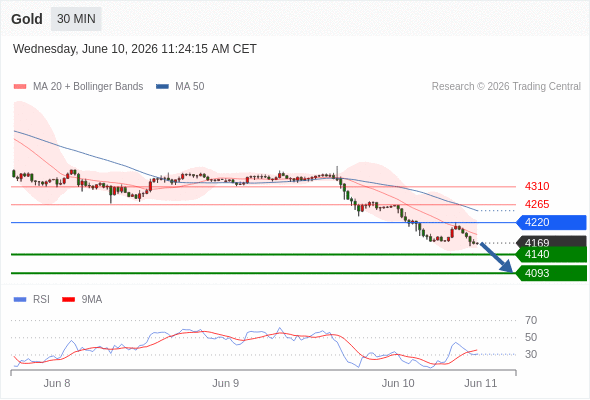590x400 pixels.
Task: Click the Jun 8 date axis label
Action: 57,383
